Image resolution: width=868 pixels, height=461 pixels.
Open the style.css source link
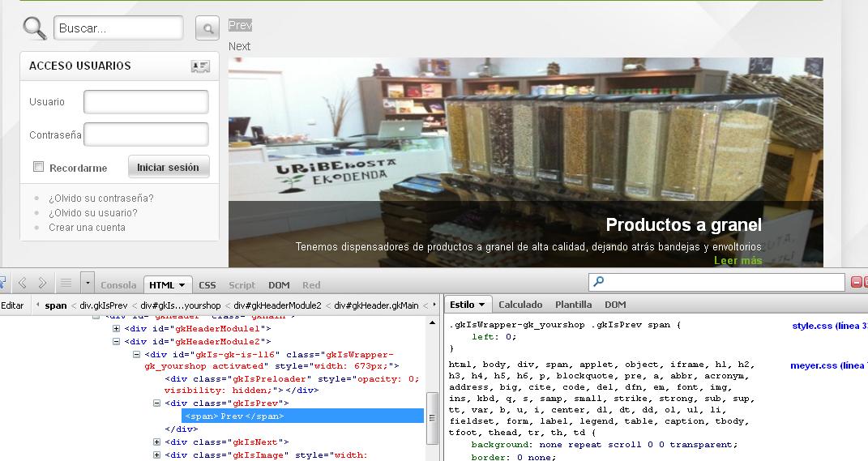point(829,326)
